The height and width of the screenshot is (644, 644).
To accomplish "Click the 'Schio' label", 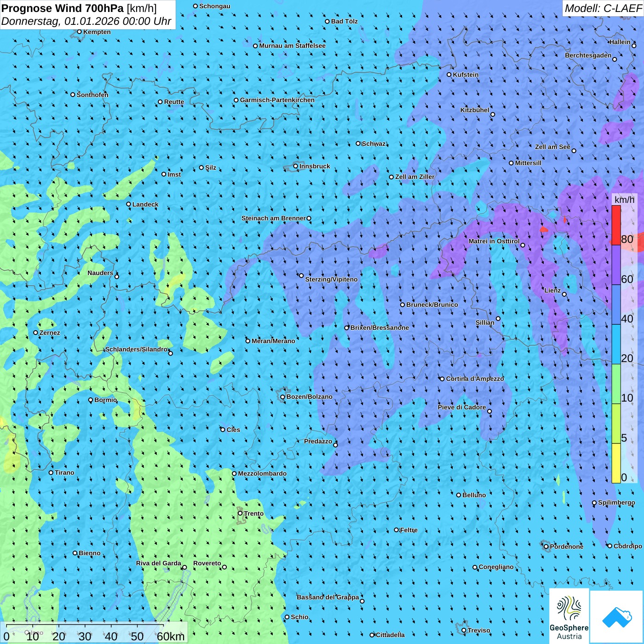I will click(300, 617).
